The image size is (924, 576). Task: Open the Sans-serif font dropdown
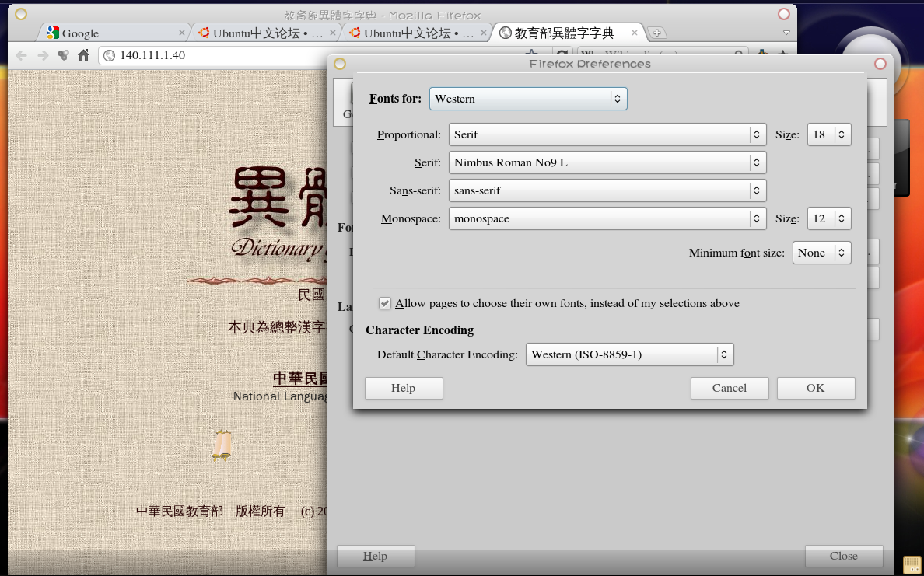607,190
